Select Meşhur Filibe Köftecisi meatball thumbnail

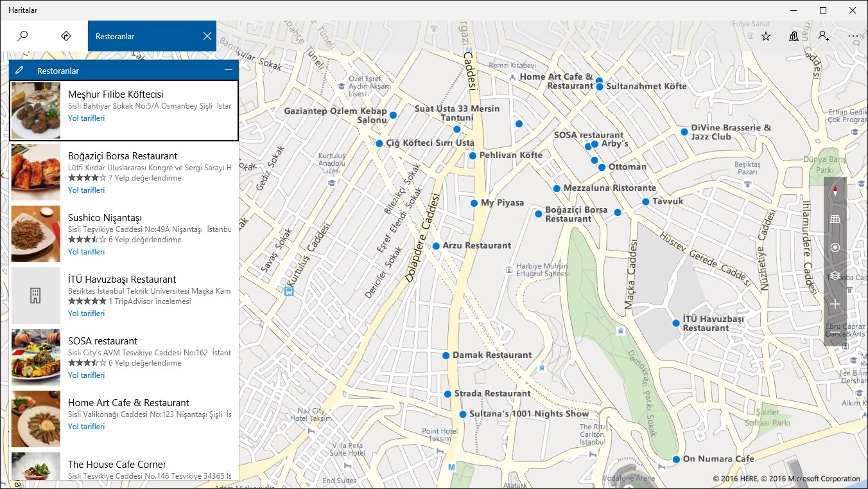[x=36, y=111]
